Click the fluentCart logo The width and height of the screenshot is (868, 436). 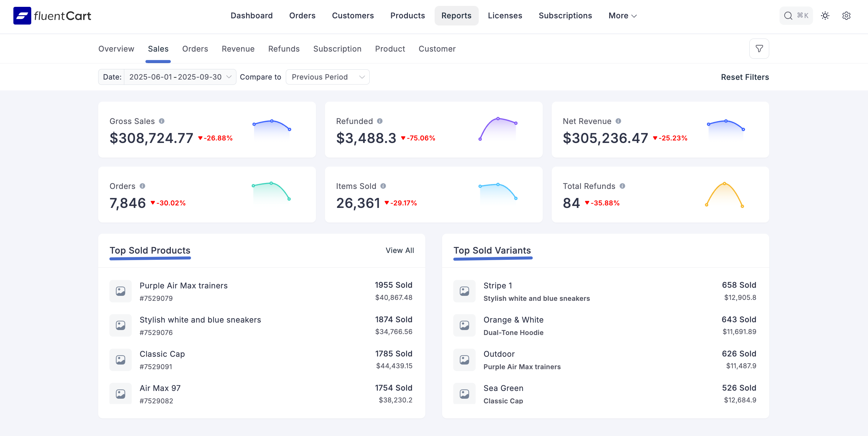point(52,16)
